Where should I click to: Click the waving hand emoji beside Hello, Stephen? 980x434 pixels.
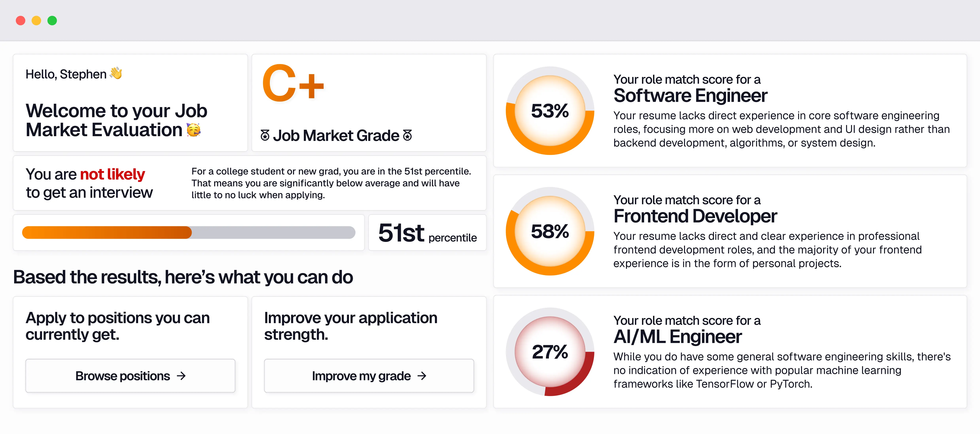116,73
